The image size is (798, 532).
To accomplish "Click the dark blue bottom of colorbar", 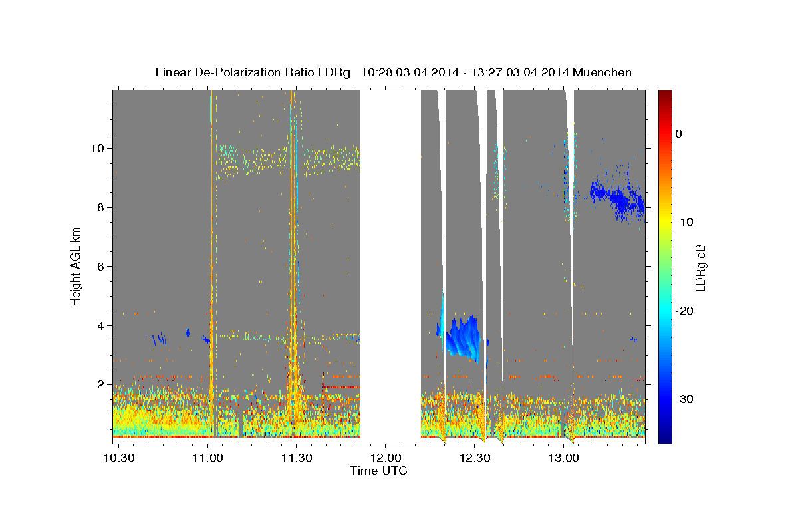I will tap(664, 438).
